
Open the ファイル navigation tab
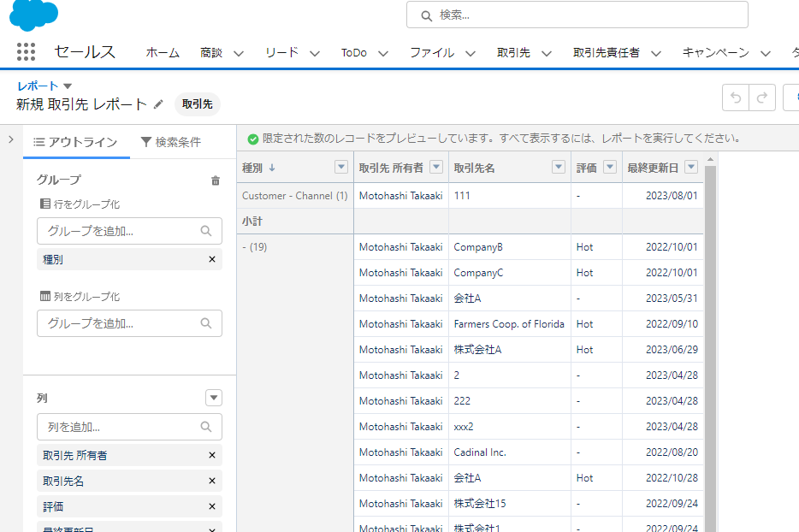coord(432,52)
